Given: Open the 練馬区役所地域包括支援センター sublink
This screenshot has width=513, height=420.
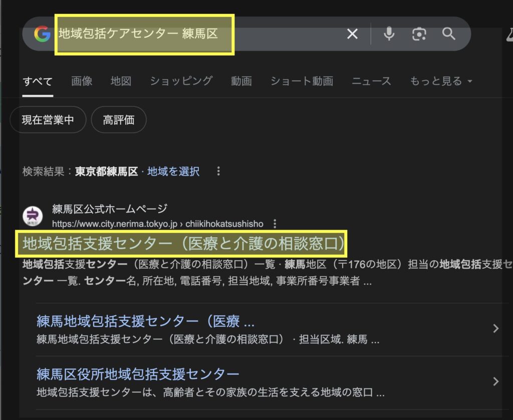Looking at the screenshot, I should (138, 374).
